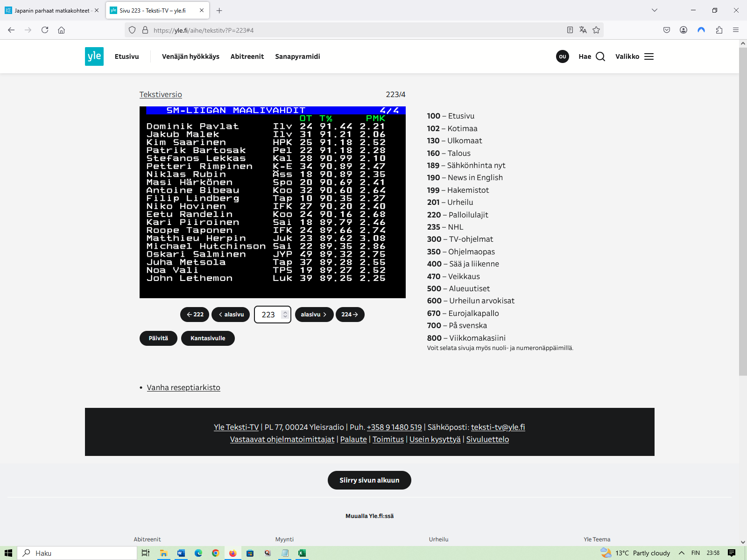Screen dimensions: 747x560
Task: Open the OU user profile badge
Action: [562, 56]
